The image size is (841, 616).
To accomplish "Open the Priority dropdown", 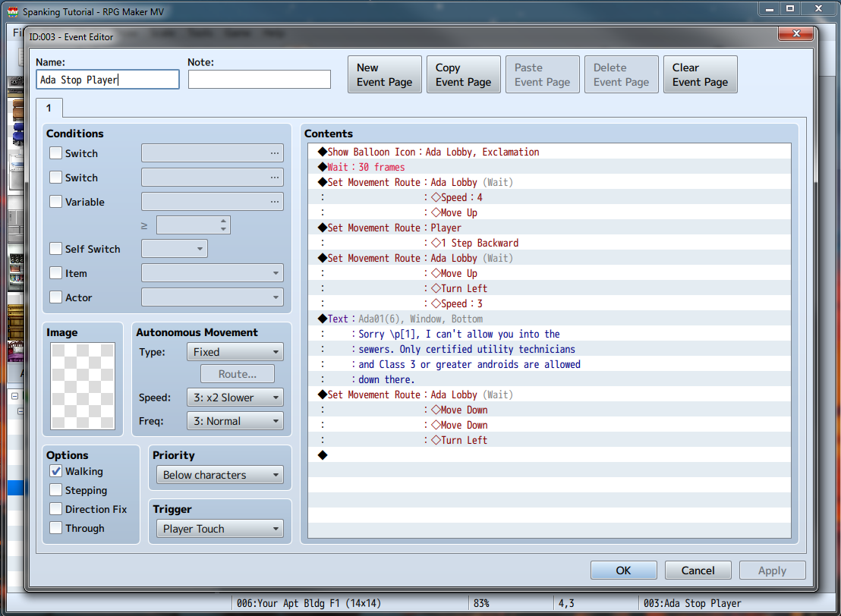I will (x=220, y=474).
